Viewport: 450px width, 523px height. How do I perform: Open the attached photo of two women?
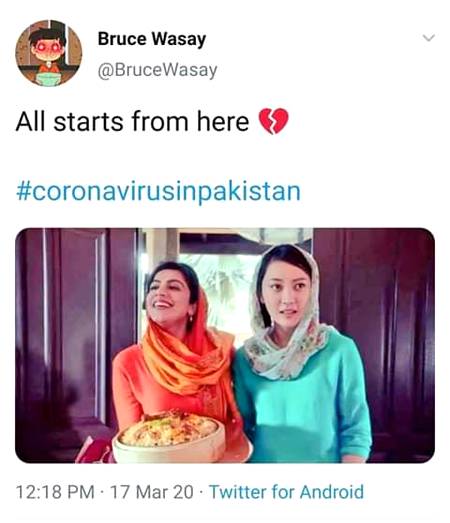[225, 345]
